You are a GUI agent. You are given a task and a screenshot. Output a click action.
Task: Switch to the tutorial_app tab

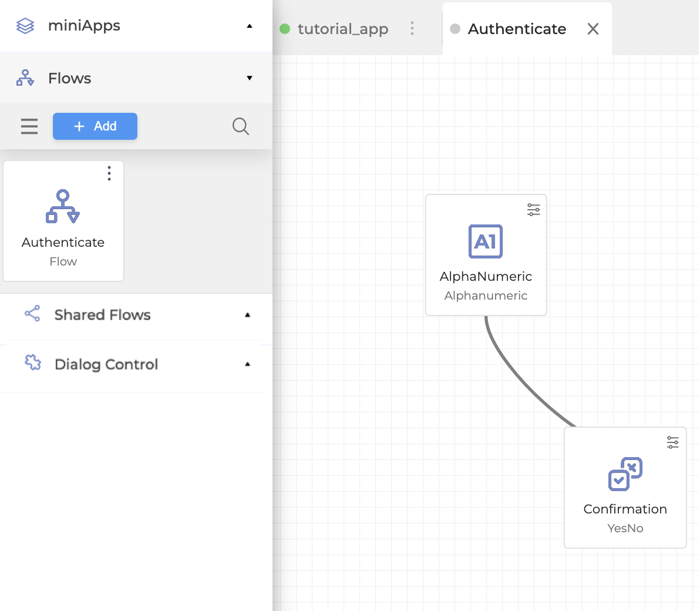click(342, 29)
